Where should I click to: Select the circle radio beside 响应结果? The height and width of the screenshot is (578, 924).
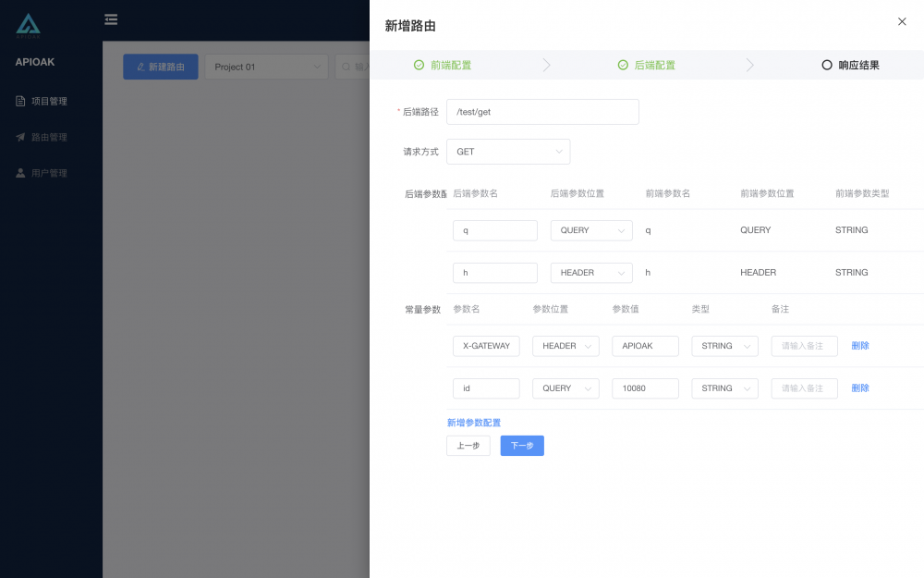[x=825, y=65]
